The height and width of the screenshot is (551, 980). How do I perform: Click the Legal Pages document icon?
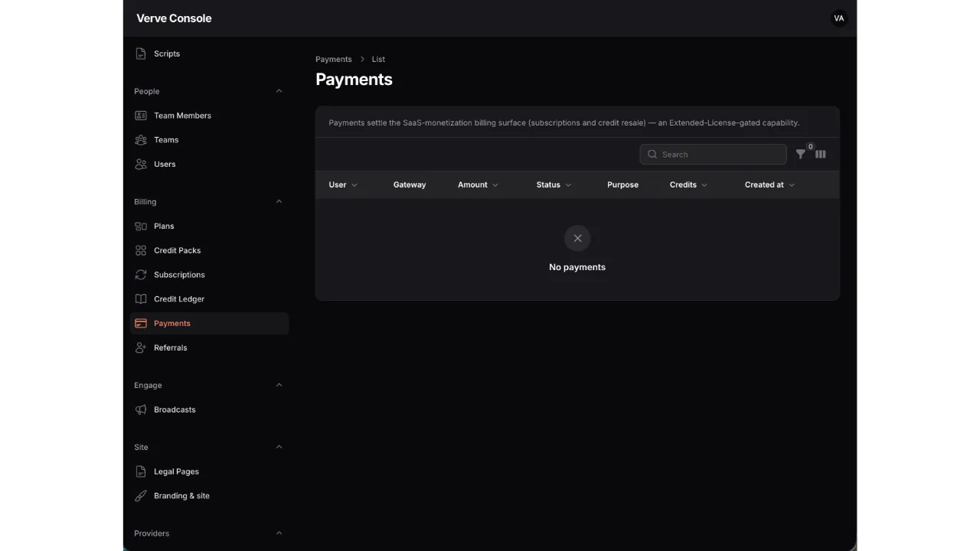click(x=141, y=471)
